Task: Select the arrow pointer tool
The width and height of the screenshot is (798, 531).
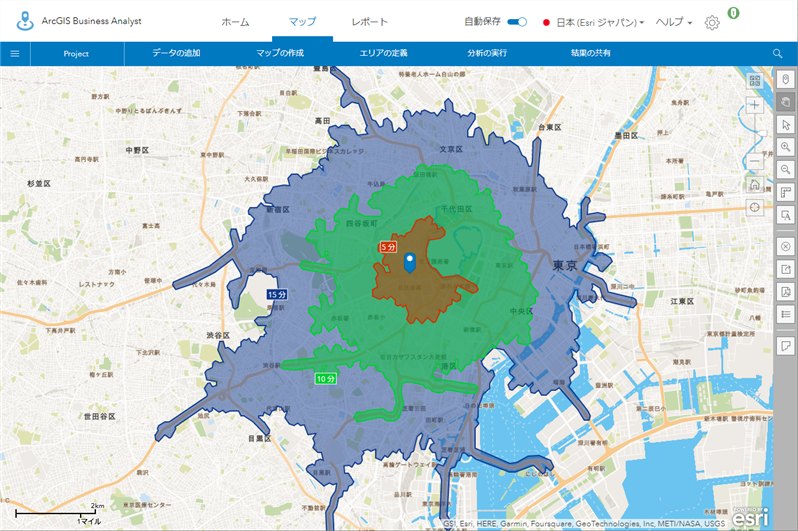Action: [786, 125]
